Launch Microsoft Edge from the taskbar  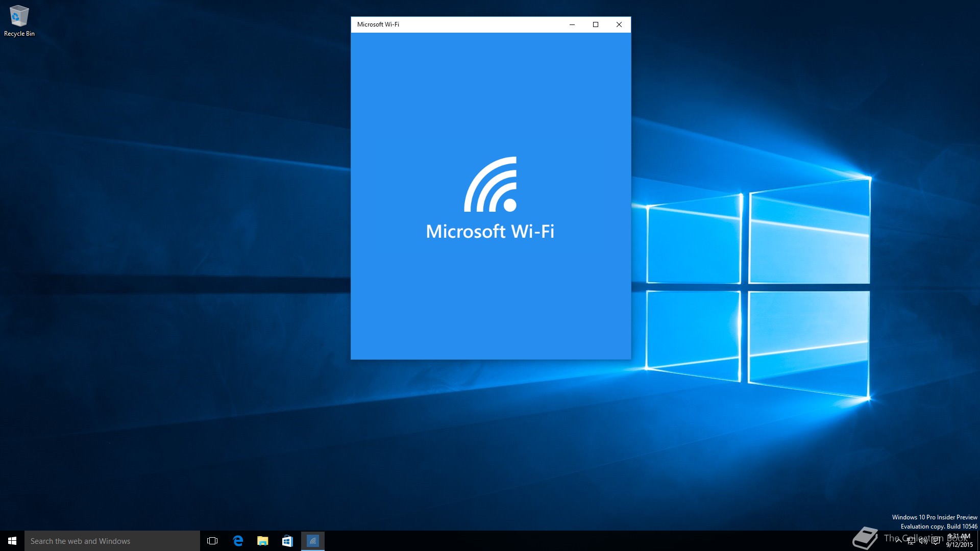pyautogui.click(x=238, y=541)
